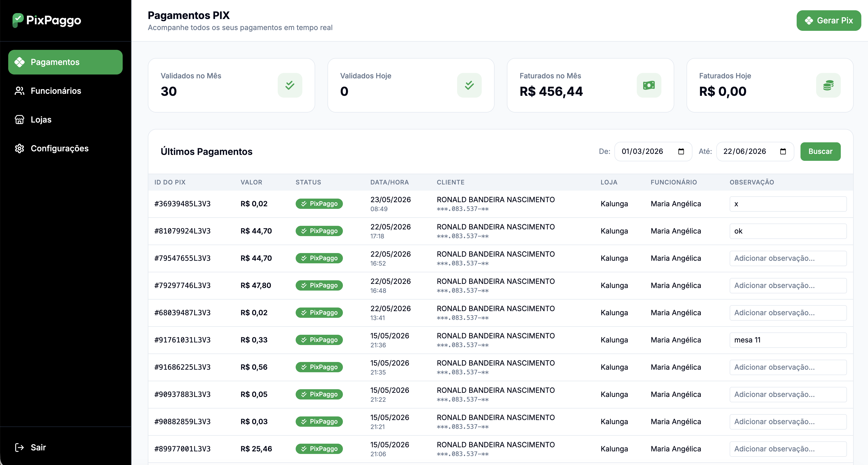Image resolution: width=868 pixels, height=465 pixels.
Task: Click the Até date field 22/06/2026
Action: pyautogui.click(x=755, y=151)
